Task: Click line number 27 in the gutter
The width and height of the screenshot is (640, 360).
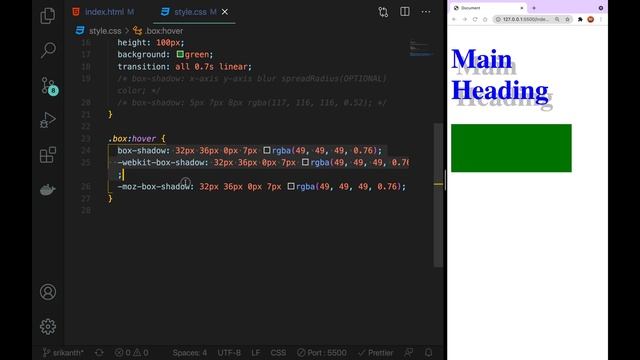Action: pos(86,199)
